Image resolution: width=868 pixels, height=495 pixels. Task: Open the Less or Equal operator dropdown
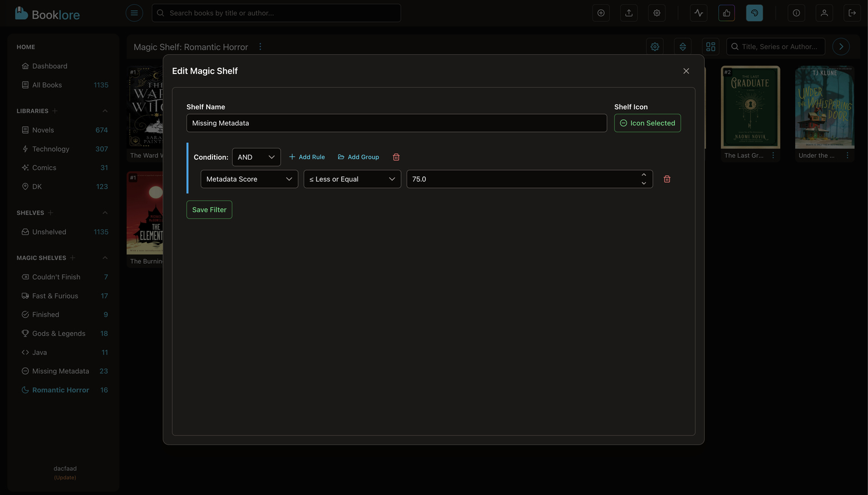[x=352, y=179]
